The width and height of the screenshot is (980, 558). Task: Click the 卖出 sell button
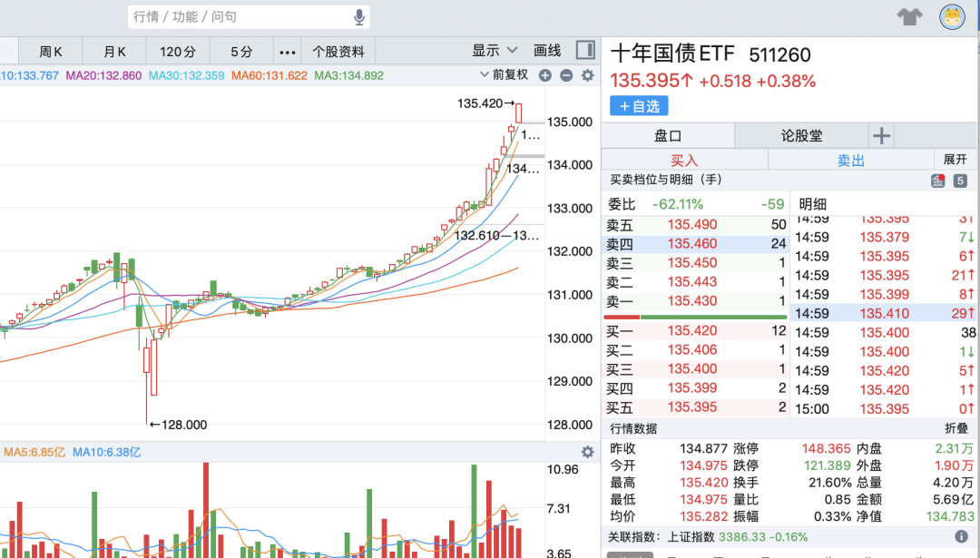tap(850, 161)
